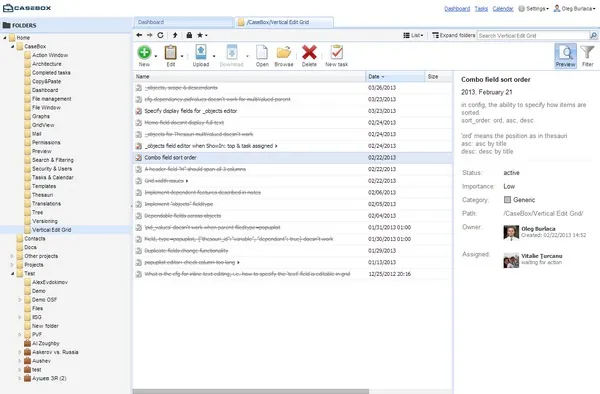Screen dimensions: 600x394
Task: Collapse the Home tree node
Action: [x=5, y=37]
